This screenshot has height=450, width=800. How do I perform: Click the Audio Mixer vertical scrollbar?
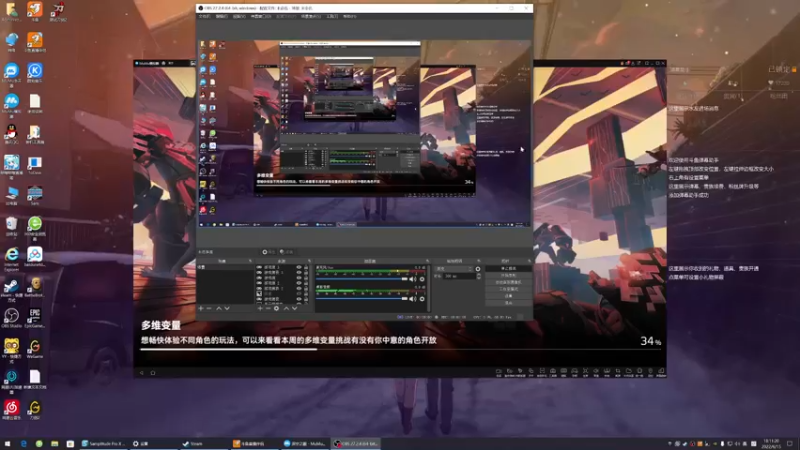pyautogui.click(x=429, y=288)
